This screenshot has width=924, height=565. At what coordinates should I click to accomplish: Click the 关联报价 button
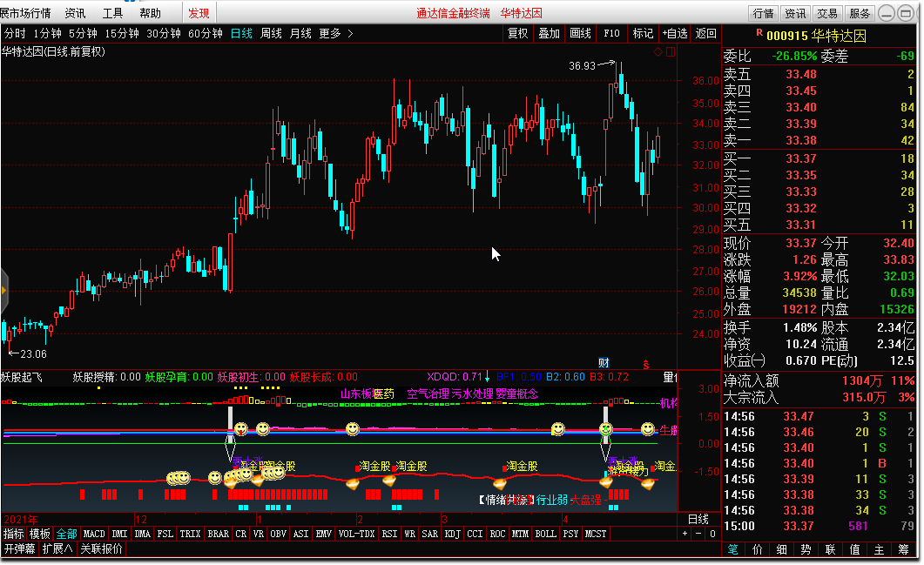(x=101, y=548)
